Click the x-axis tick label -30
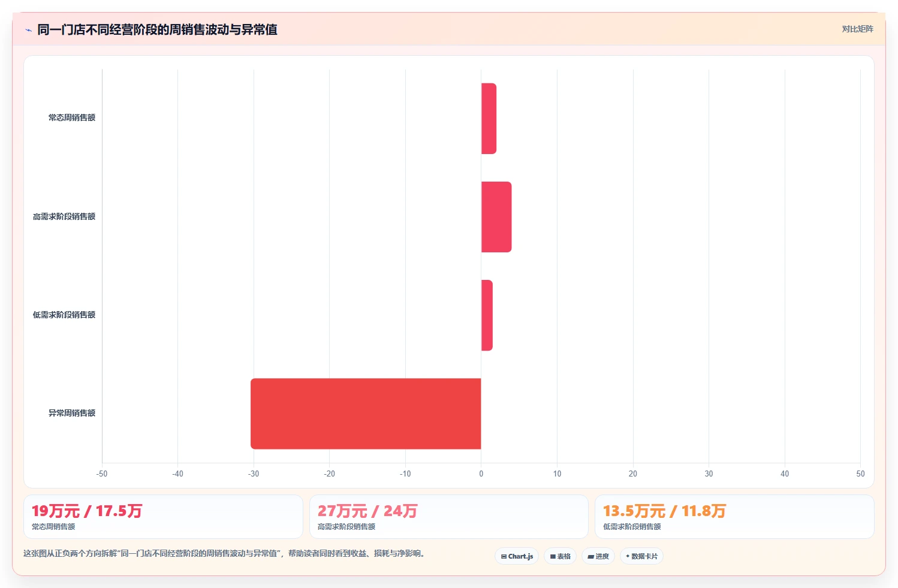 click(x=254, y=474)
